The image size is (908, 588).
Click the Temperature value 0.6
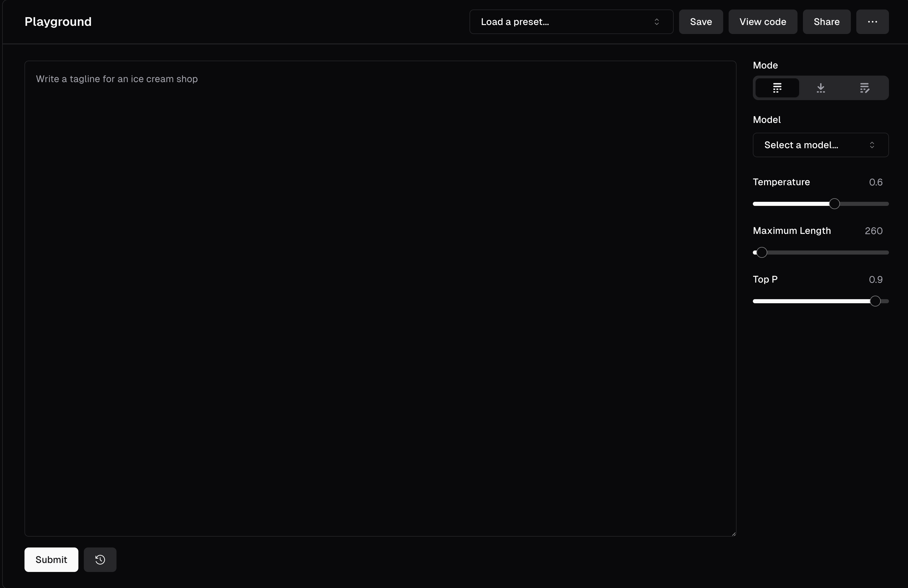pyautogui.click(x=876, y=182)
